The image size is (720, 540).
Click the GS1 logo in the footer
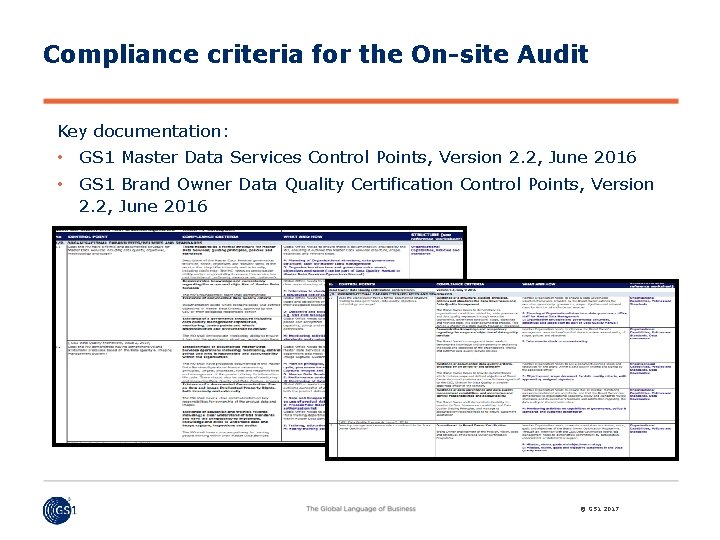(x=60, y=510)
